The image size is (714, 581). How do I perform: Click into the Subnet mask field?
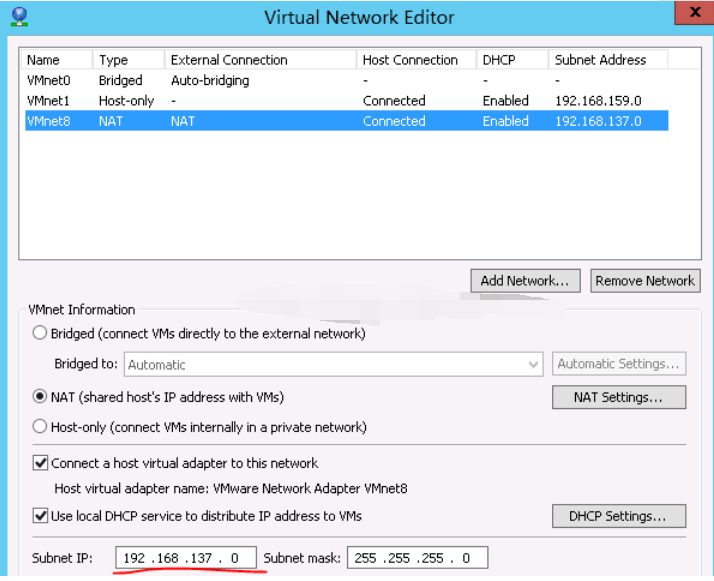(418, 558)
